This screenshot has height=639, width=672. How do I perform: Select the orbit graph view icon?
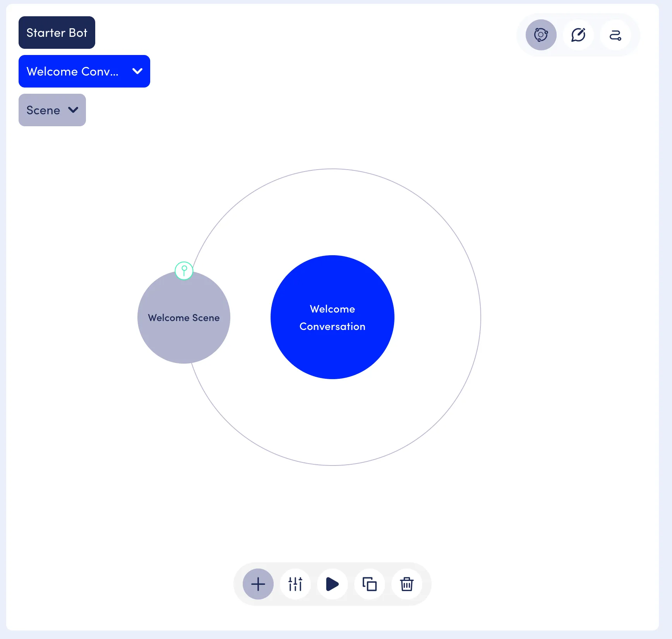pyautogui.click(x=541, y=35)
